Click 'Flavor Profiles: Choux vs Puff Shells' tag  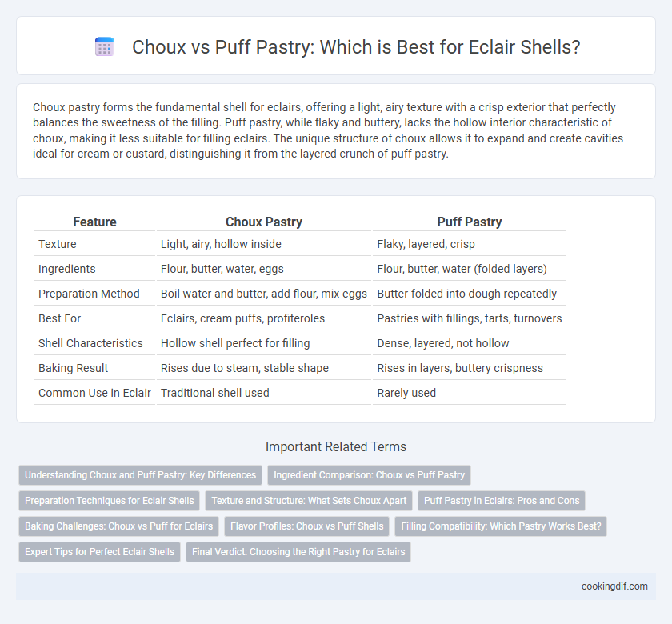(307, 526)
